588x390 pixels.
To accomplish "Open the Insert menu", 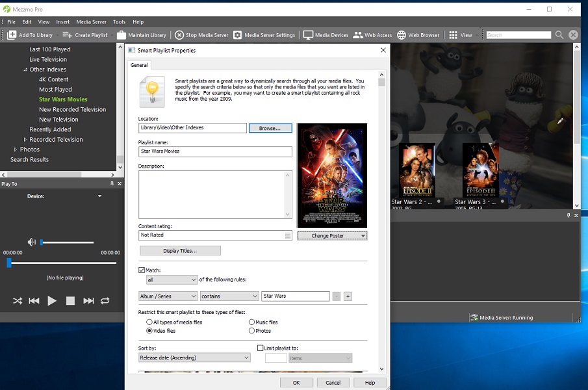I will point(62,21).
